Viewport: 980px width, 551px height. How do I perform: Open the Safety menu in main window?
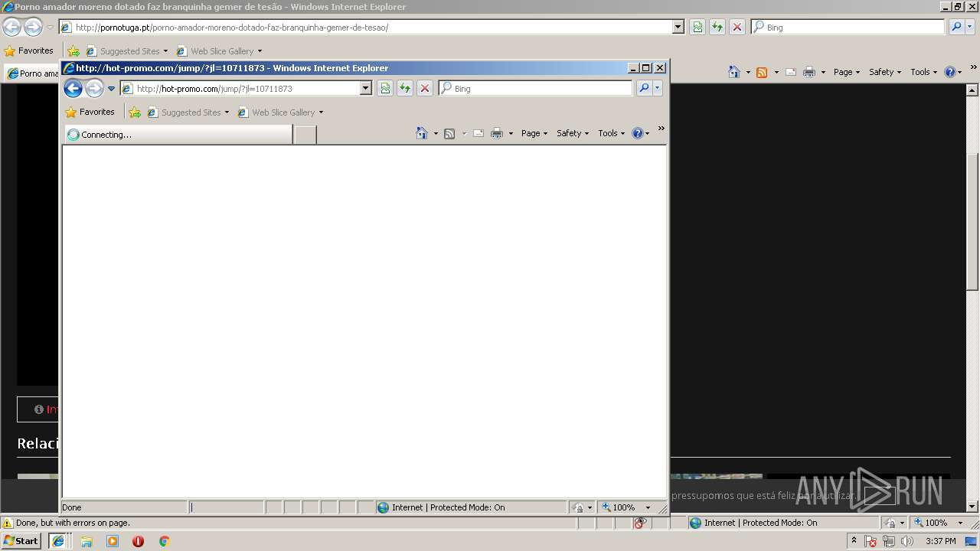pos(885,72)
